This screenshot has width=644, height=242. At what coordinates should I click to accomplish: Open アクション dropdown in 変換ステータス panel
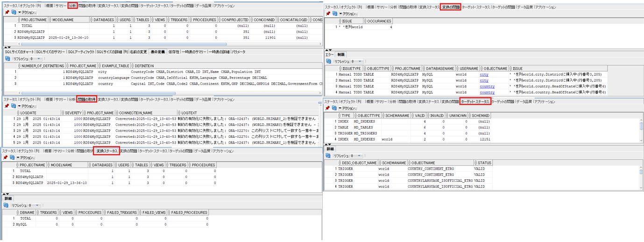pyautogui.click(x=25, y=158)
